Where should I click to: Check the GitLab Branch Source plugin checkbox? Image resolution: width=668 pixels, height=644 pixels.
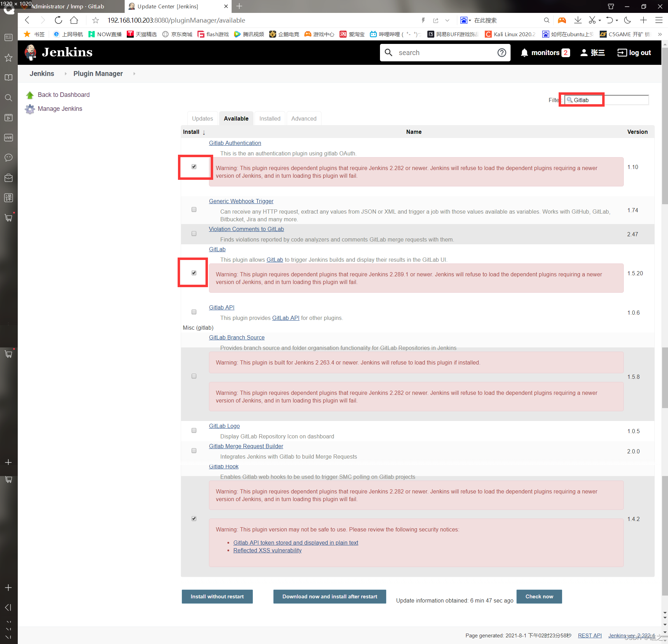pos(194,376)
